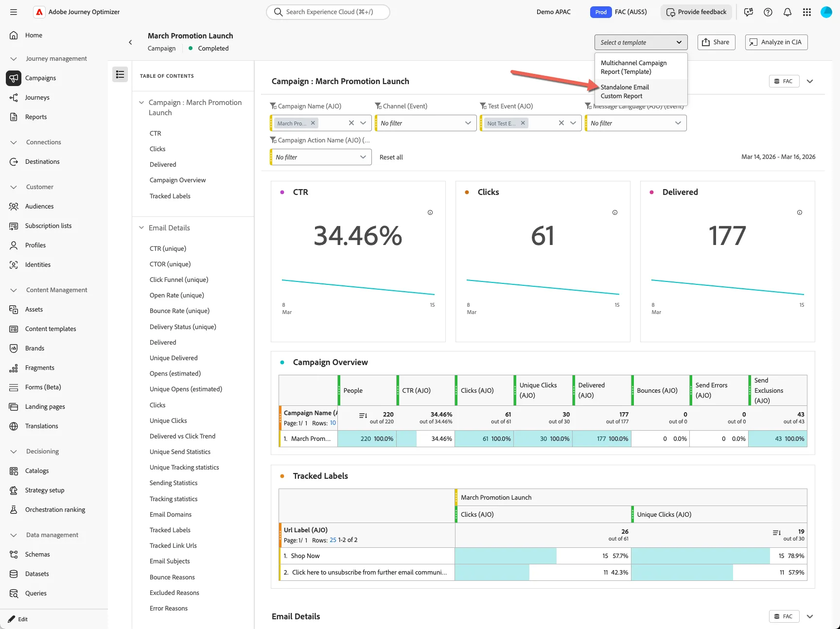Collapse the Campaign section using its chevron

pyautogui.click(x=810, y=81)
